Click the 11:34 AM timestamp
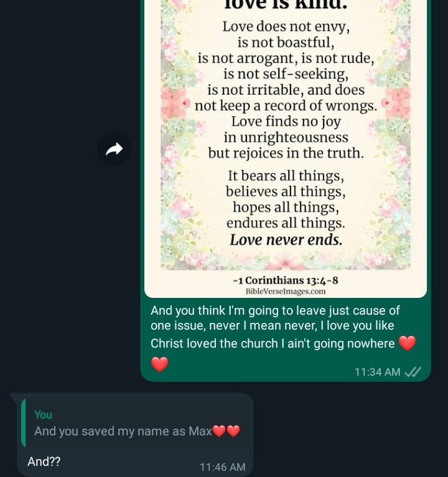This screenshot has height=477, width=448. (377, 372)
